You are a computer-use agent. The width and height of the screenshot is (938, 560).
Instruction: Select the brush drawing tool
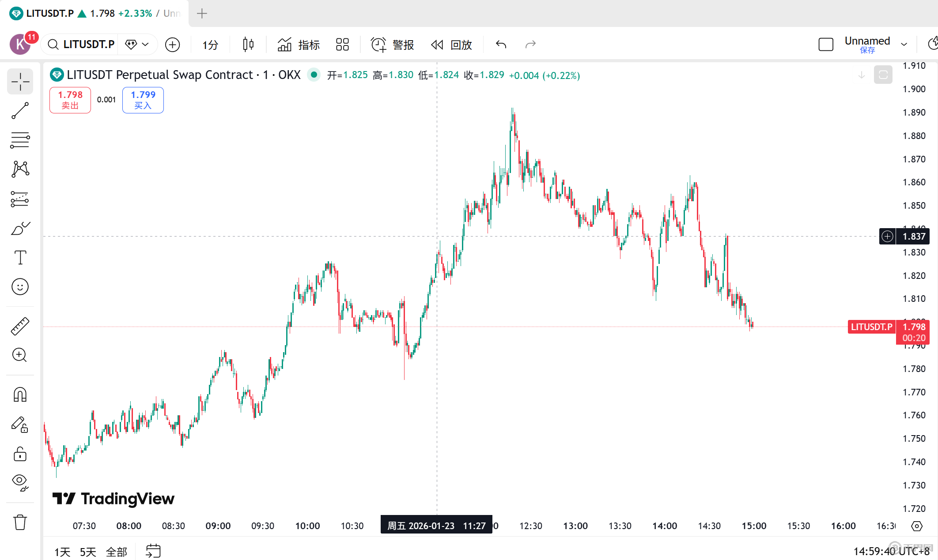pos(20,229)
